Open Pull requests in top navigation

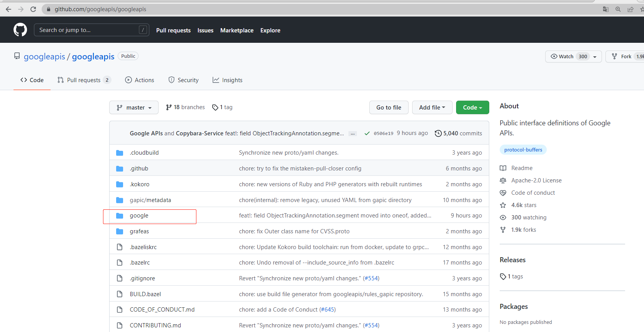click(173, 30)
